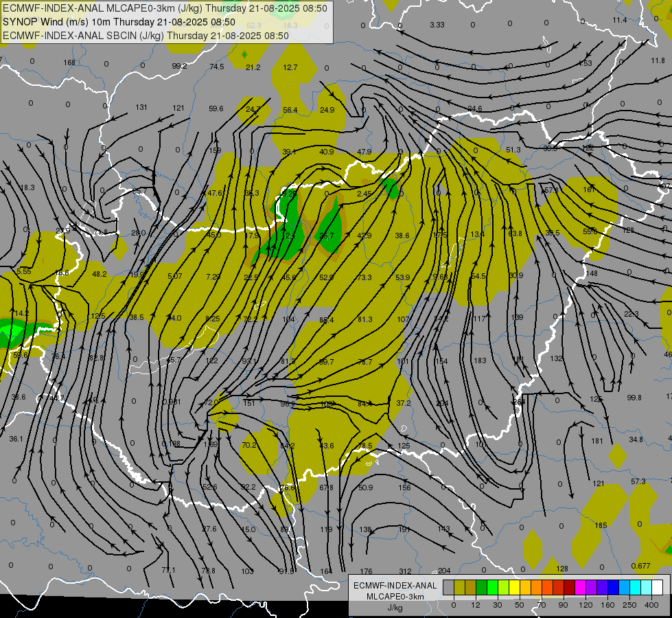
Task: Click the map value 4.53
Action: [x=585, y=63]
